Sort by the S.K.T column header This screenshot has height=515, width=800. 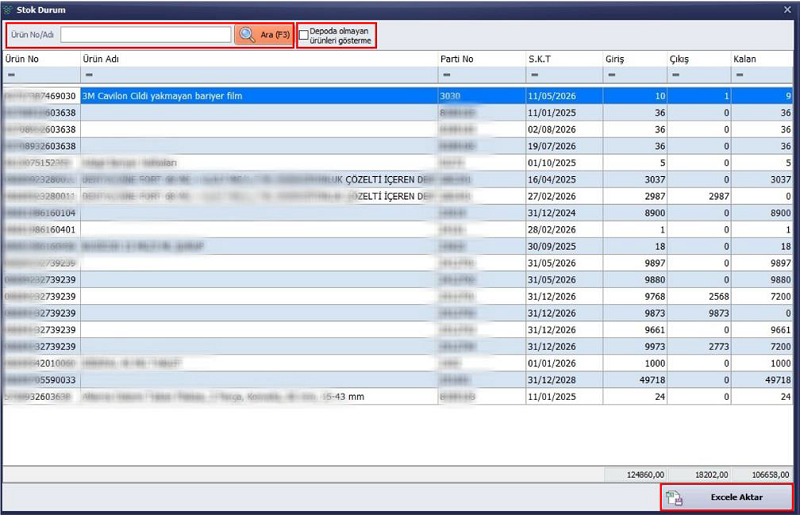(x=563, y=59)
